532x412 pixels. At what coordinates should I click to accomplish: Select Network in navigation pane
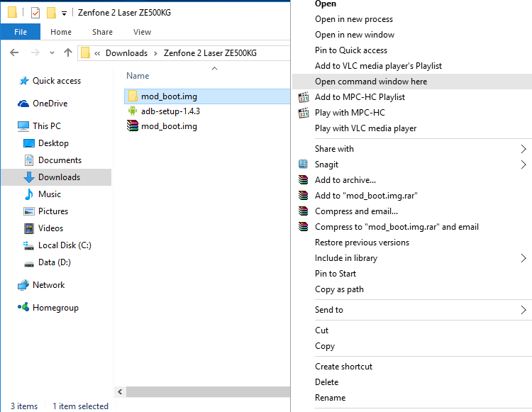pyautogui.click(x=48, y=285)
